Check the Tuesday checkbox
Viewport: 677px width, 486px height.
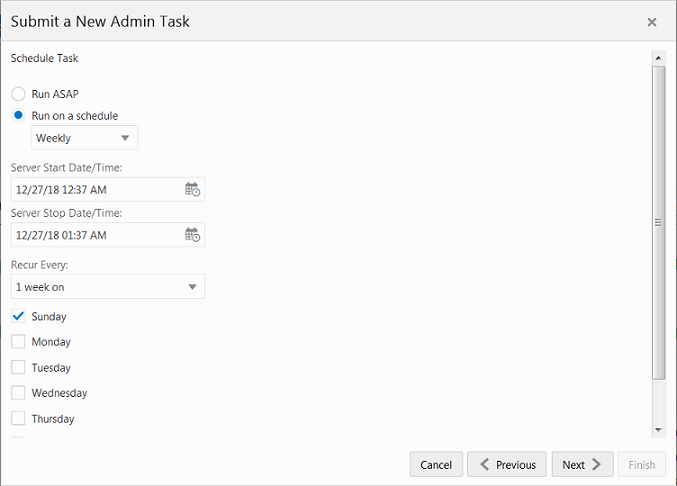coord(18,368)
